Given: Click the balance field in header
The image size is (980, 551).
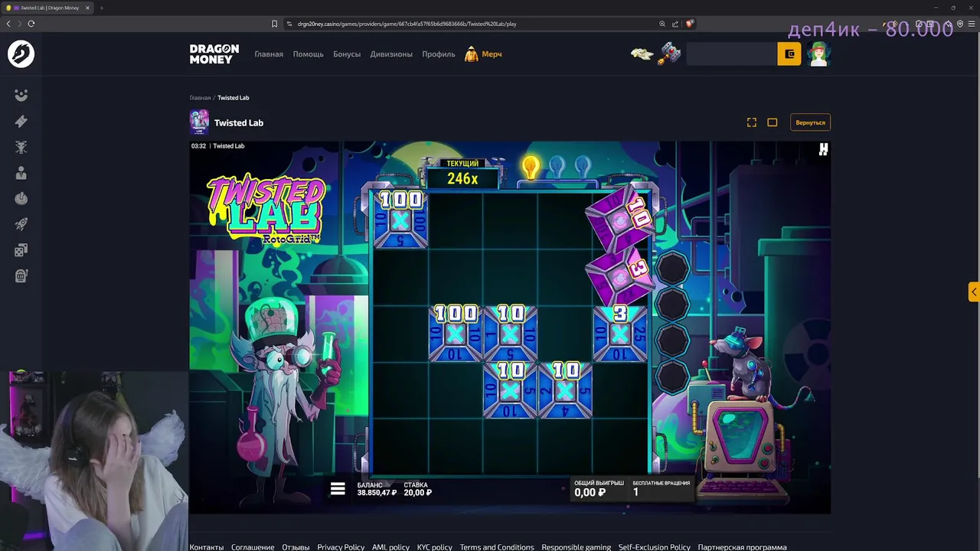Looking at the screenshot, I should [732, 54].
